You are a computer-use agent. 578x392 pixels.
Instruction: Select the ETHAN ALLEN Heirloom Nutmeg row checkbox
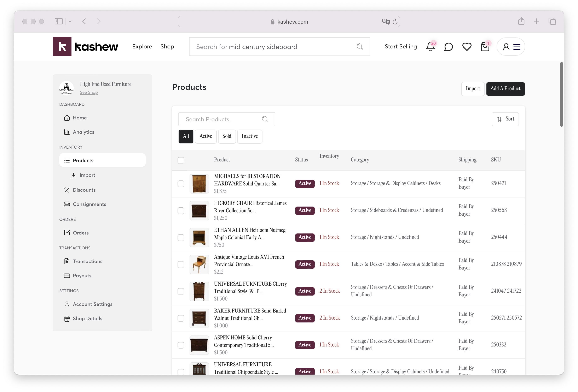click(x=181, y=237)
